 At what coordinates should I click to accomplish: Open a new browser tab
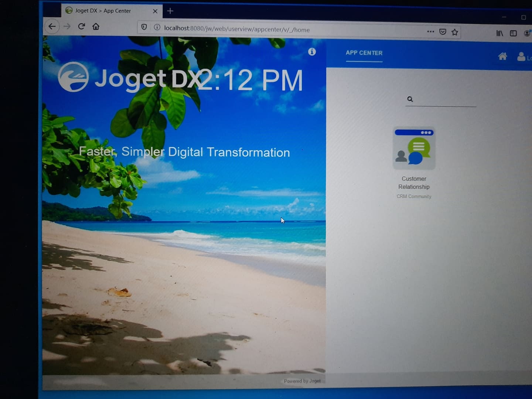pyautogui.click(x=170, y=11)
